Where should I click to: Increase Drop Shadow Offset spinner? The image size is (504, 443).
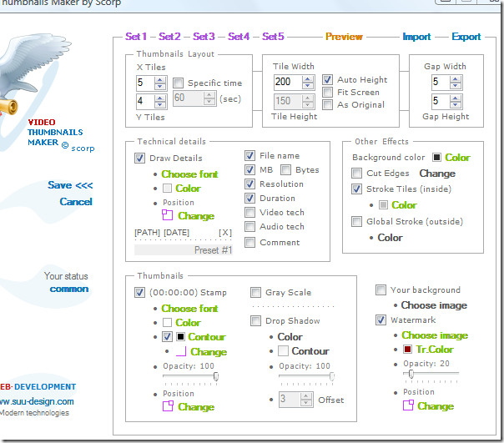306,395
